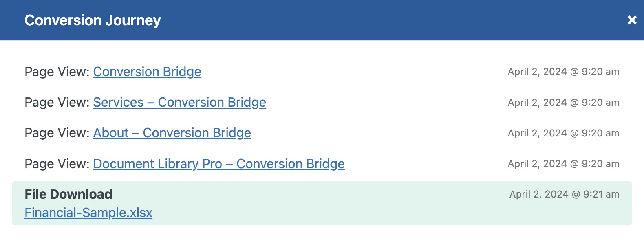Open the Document Library Pro – Conversion Bridge link
644x246 pixels.
pos(219,164)
